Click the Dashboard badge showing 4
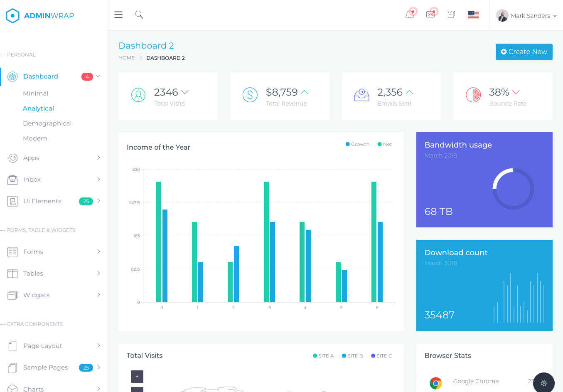563x392 pixels. pos(87,76)
